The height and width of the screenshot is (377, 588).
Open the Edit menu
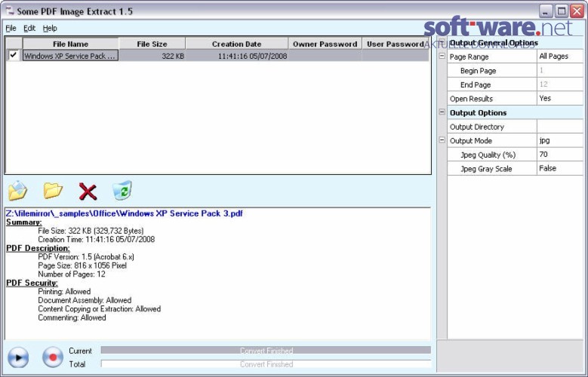29,28
